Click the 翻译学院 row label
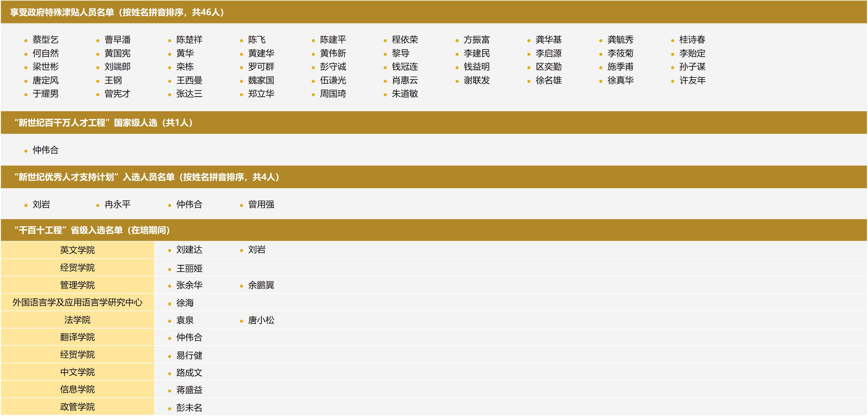Screen dimensions: 868x418 click(77, 337)
